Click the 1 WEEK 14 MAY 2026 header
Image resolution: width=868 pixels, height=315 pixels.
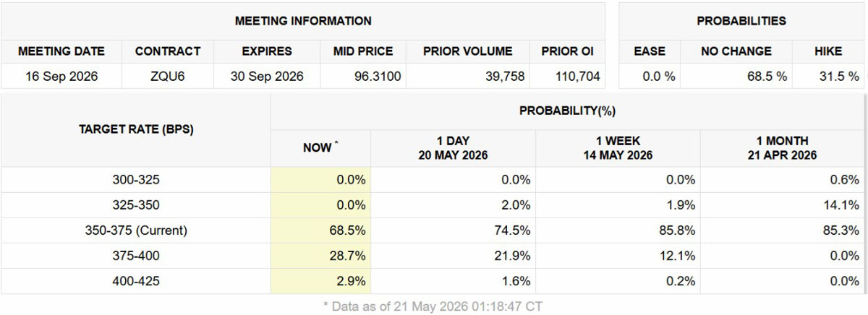(x=618, y=148)
